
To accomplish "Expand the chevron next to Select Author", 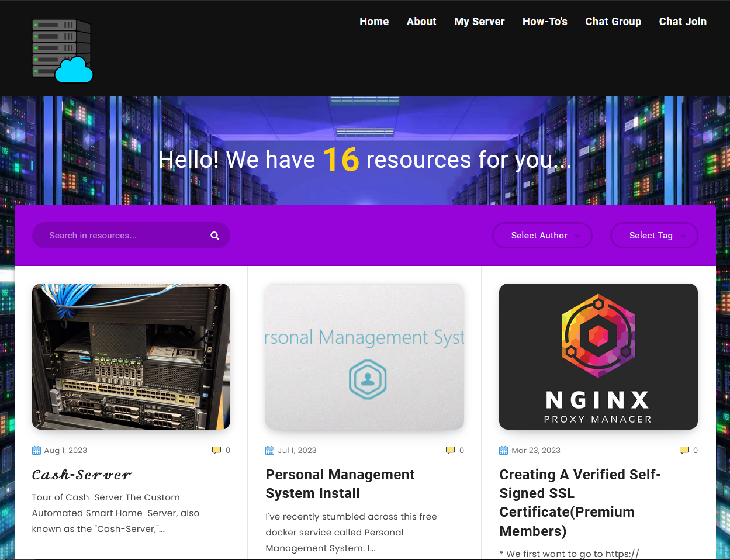I will pyautogui.click(x=577, y=236).
